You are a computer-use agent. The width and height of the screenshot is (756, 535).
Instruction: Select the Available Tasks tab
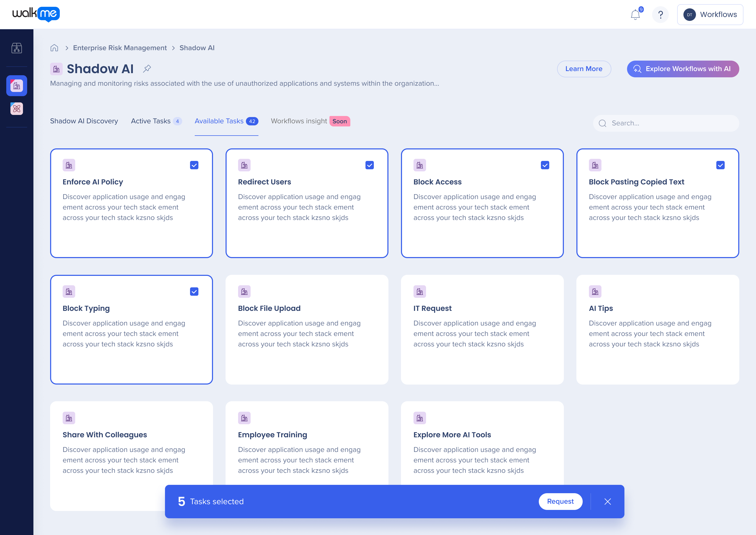227,121
